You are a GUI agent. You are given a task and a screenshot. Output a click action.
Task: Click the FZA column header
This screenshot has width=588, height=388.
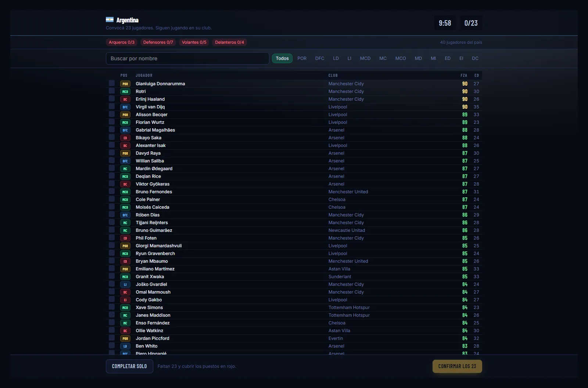tap(464, 75)
